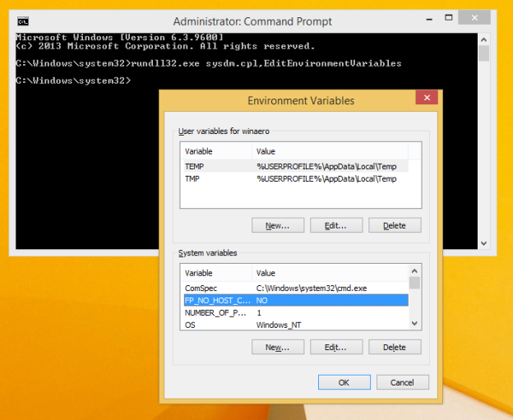Select the TEMP user variable row

tap(296, 167)
